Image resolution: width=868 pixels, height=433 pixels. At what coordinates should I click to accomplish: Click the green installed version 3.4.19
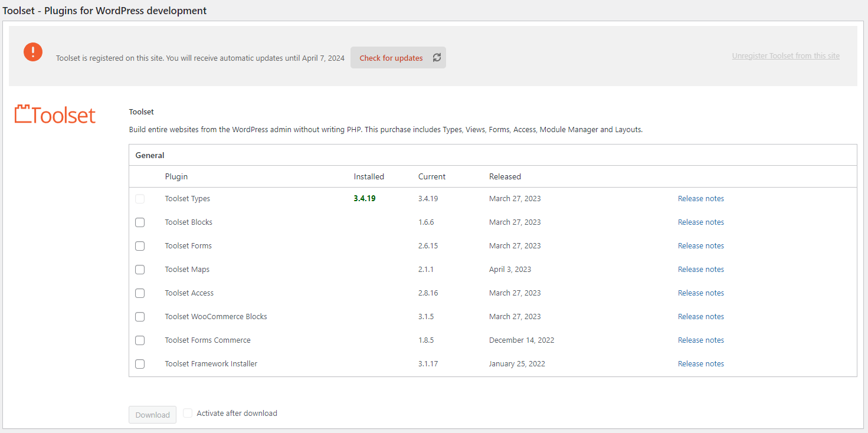(x=365, y=199)
